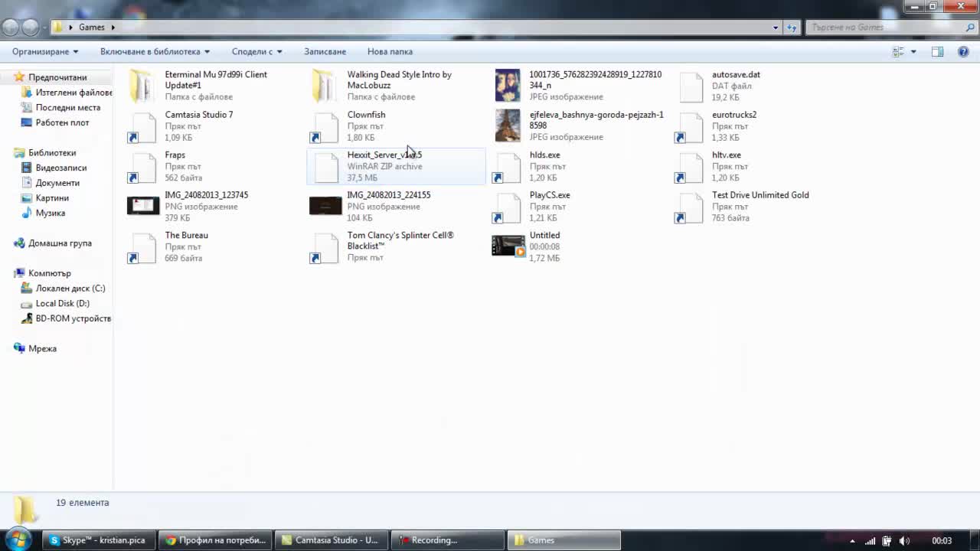Select the ejfeleva_bashnya JPEG thumbnail

[508, 126]
